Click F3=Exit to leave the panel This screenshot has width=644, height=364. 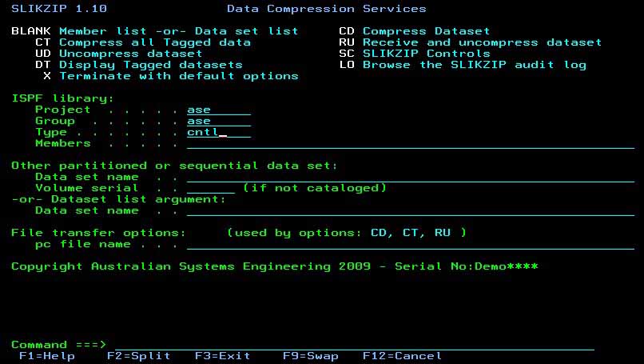tap(222, 356)
